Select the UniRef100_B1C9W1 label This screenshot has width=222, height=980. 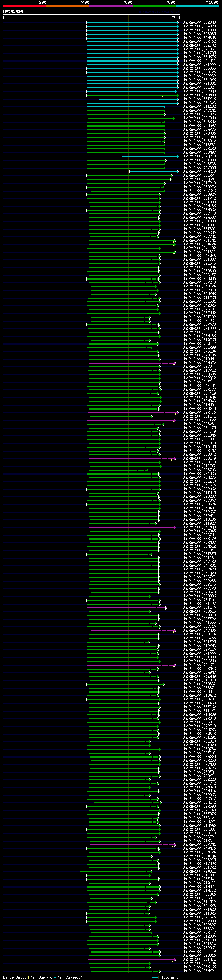pyautogui.click(x=199, y=875)
